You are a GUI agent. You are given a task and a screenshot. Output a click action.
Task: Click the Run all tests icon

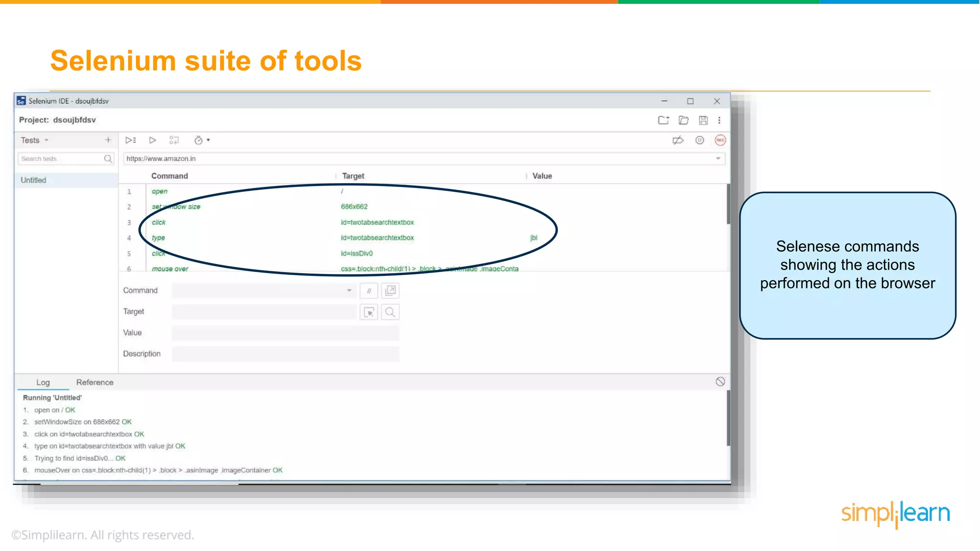(x=131, y=140)
